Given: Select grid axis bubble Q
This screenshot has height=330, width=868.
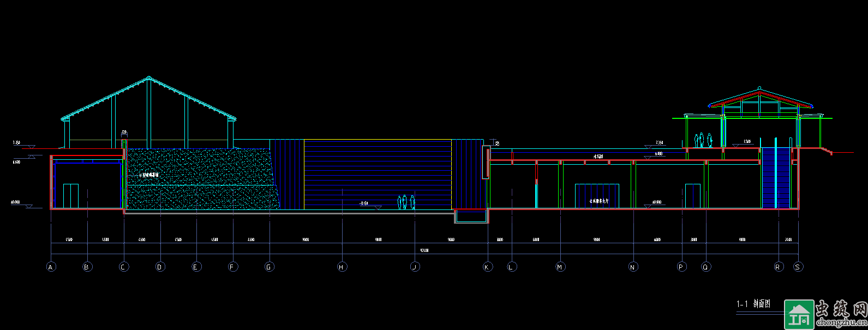Looking at the screenshot, I should [x=707, y=267].
